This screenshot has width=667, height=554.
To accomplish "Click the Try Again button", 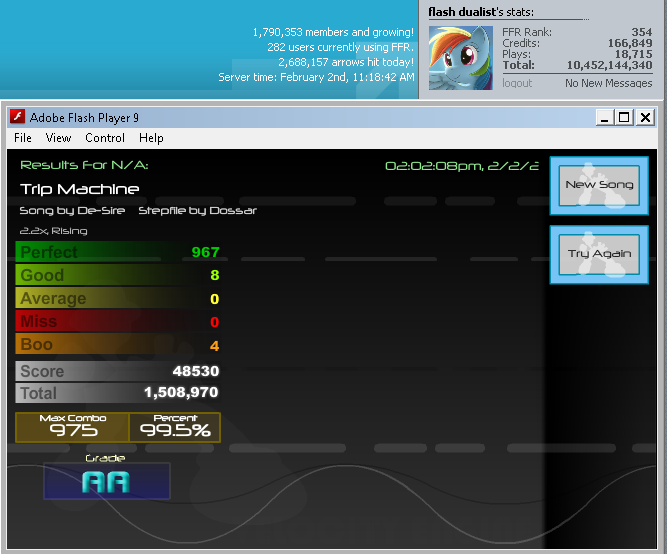I will click(599, 254).
